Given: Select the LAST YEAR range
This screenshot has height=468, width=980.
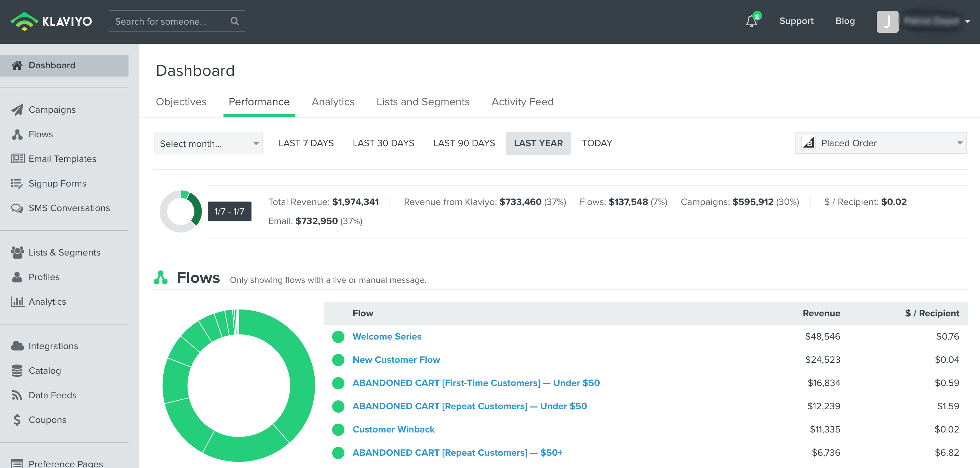Looking at the screenshot, I should 538,143.
